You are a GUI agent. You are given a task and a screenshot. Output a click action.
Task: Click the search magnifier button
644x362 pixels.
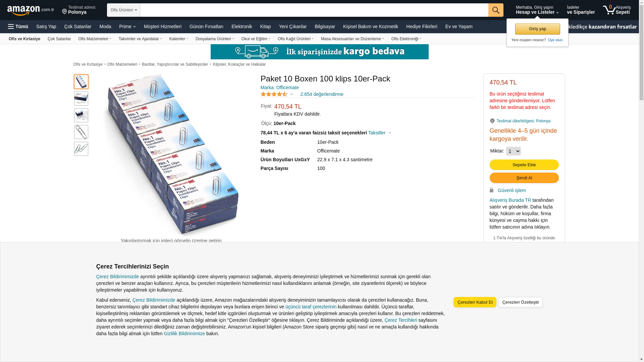[x=496, y=10]
